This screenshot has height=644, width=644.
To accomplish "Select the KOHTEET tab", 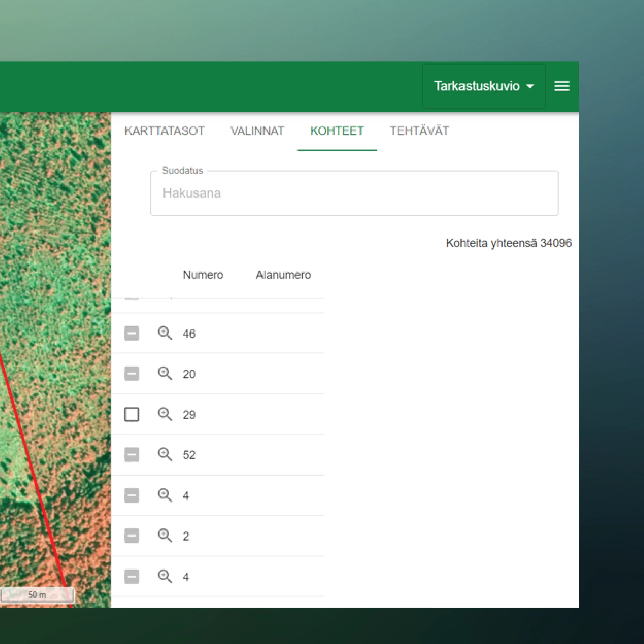I will pyautogui.click(x=337, y=131).
